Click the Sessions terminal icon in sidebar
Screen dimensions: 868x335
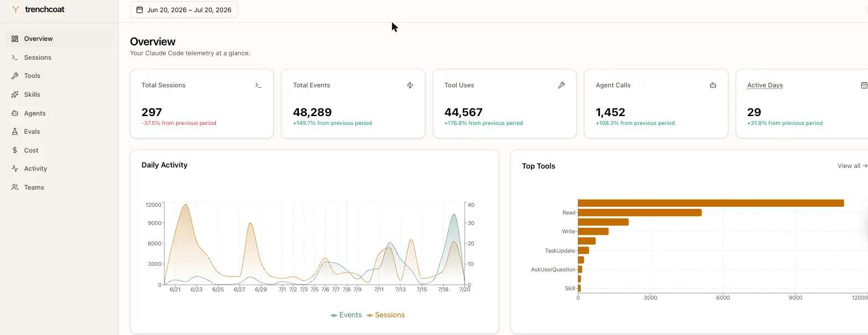(15, 57)
